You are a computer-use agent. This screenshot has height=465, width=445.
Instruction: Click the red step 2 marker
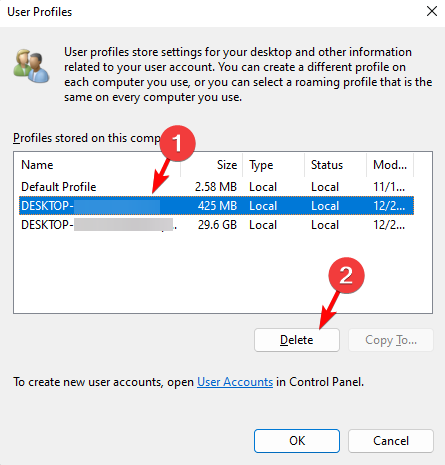click(x=346, y=275)
